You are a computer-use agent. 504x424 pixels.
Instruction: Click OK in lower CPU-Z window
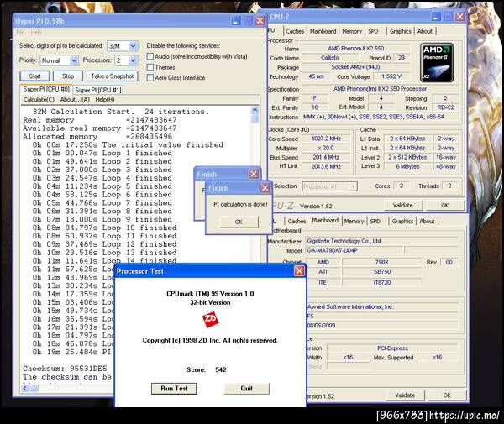click(447, 395)
